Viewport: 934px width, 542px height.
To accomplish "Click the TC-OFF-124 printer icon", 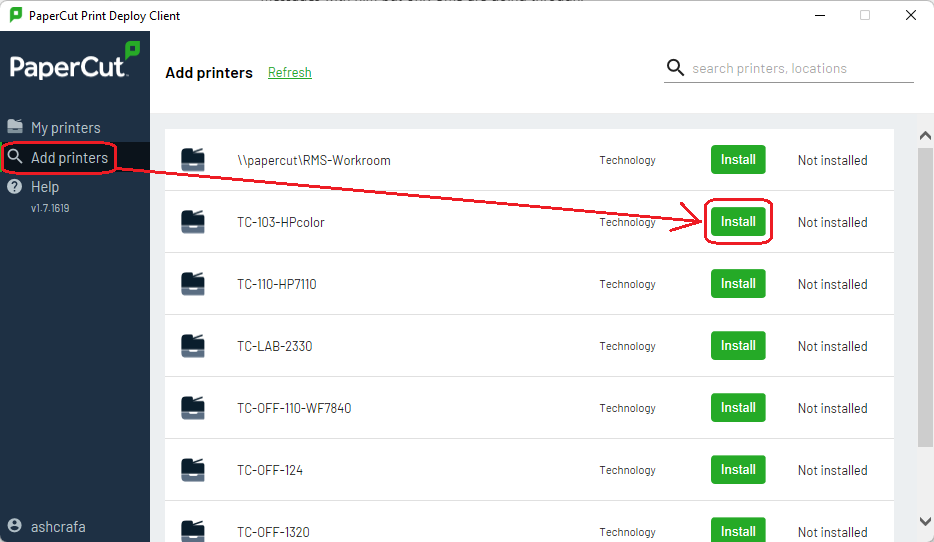I will pos(192,469).
